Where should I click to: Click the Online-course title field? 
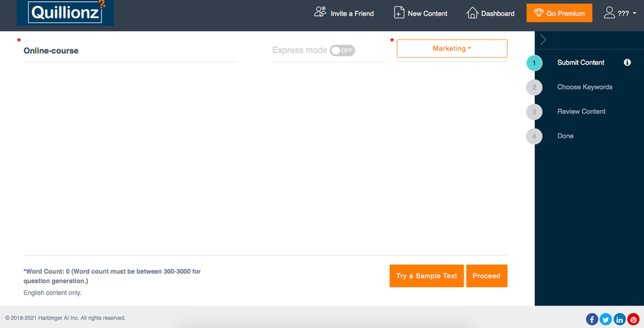128,51
